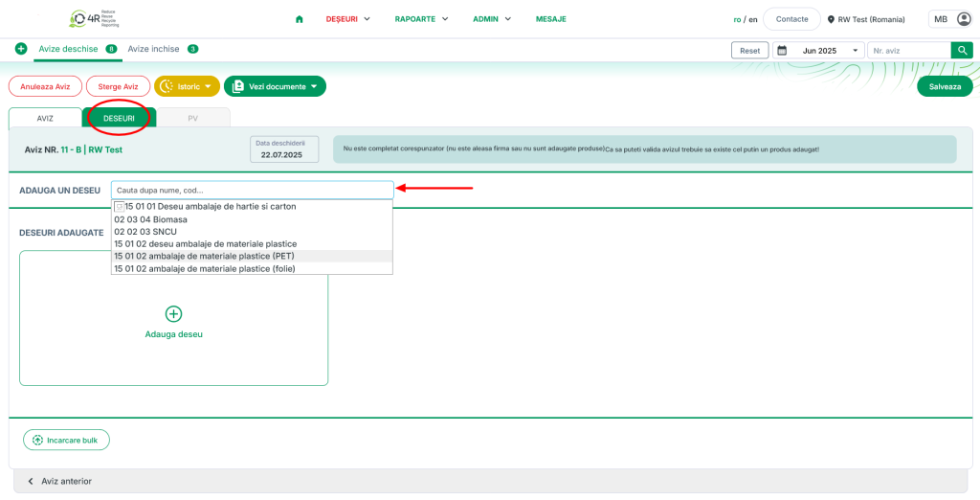
Task: Choose 02 03 04 Biomasa from the list
Action: [x=150, y=219]
